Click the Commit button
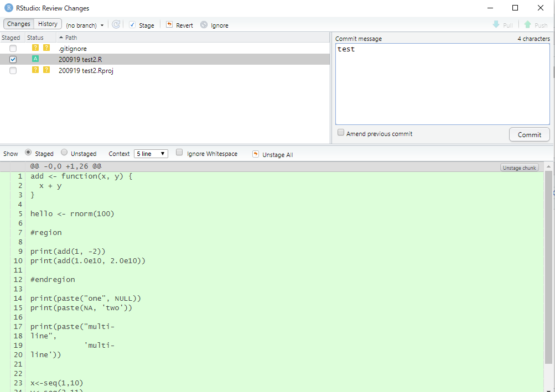 click(x=529, y=134)
